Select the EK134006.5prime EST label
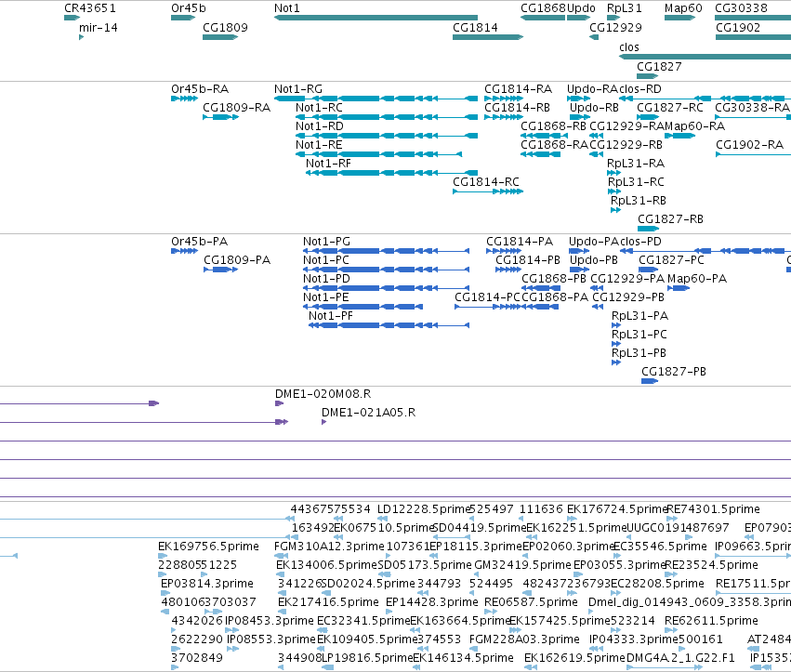This screenshot has width=791, height=672. click(326, 565)
